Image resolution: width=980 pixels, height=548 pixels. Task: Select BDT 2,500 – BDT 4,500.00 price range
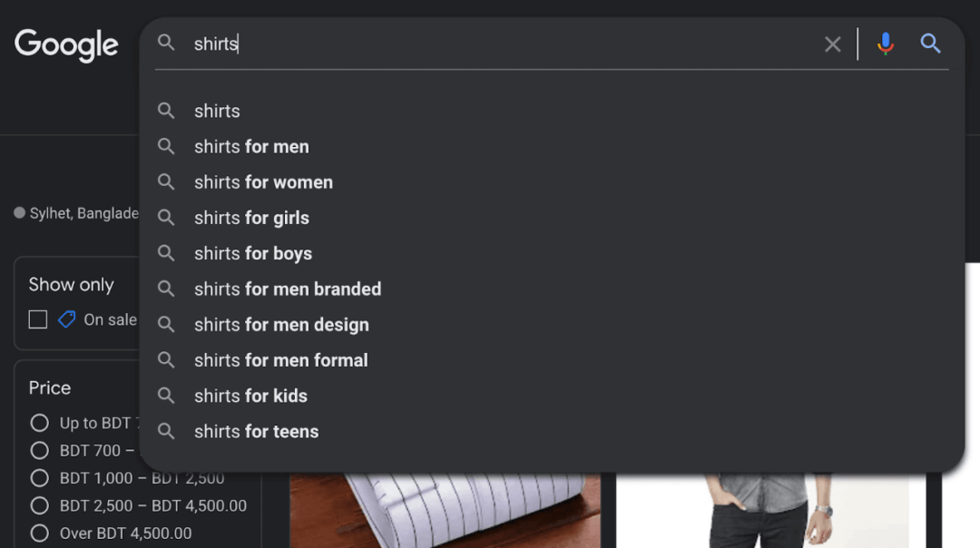(39, 505)
